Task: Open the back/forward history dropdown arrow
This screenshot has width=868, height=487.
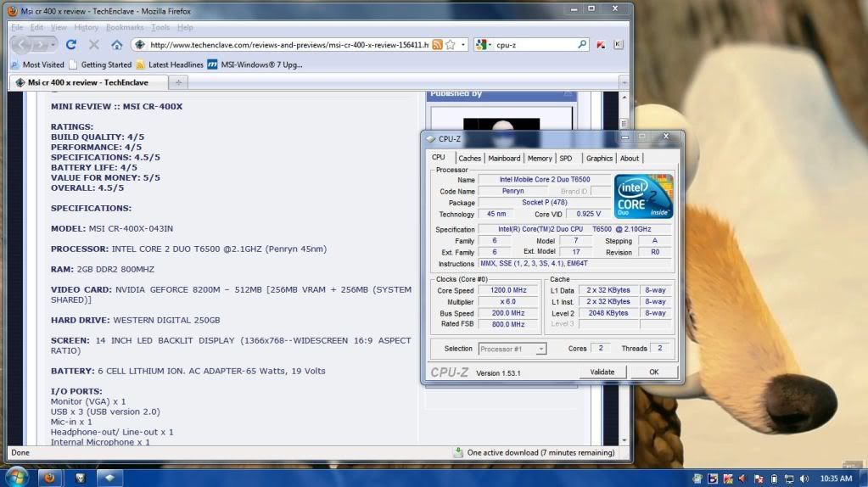Action: (53, 44)
